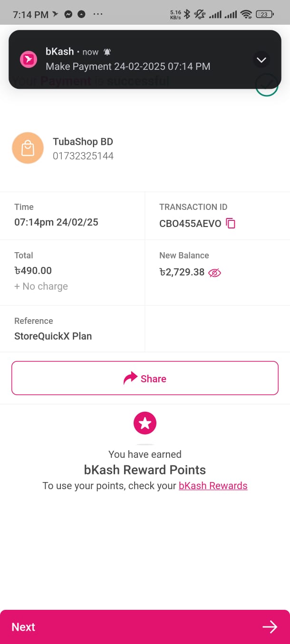Screen dimensions: 290x644
Task: Tap the StoreQuickX Plan reference text
Action: click(53, 336)
